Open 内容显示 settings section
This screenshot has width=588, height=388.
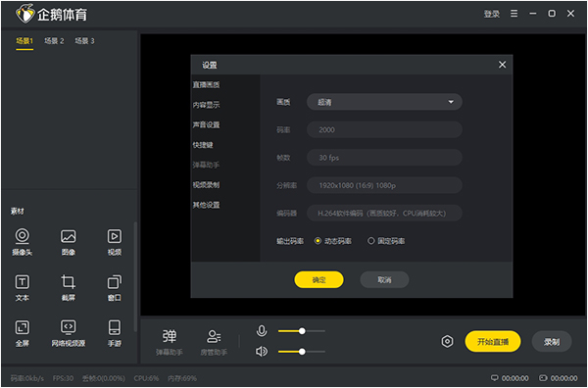[206, 105]
